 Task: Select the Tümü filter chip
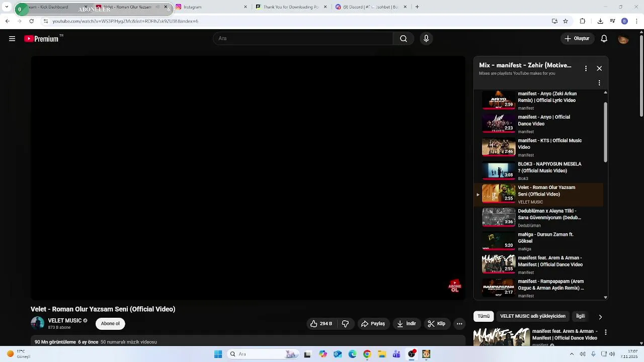[x=484, y=316]
